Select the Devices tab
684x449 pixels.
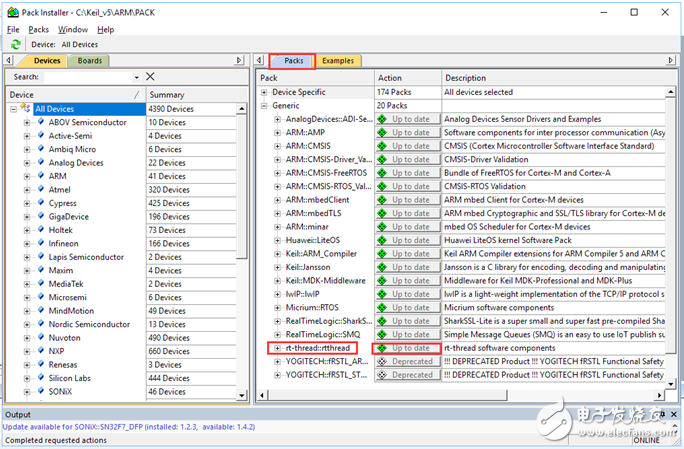(x=47, y=61)
